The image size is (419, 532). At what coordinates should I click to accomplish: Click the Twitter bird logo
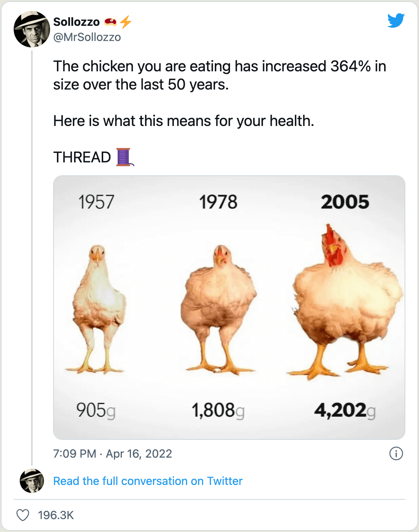[x=396, y=20]
